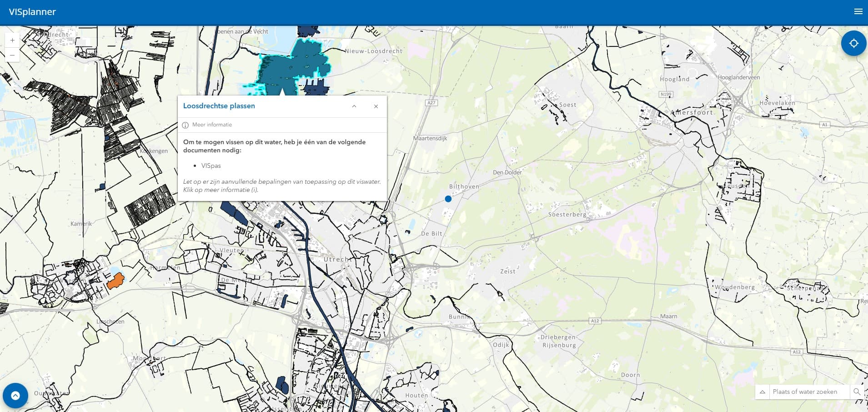The height and width of the screenshot is (412, 868).
Task: Zoom out with the minus button
Action: (x=12, y=55)
